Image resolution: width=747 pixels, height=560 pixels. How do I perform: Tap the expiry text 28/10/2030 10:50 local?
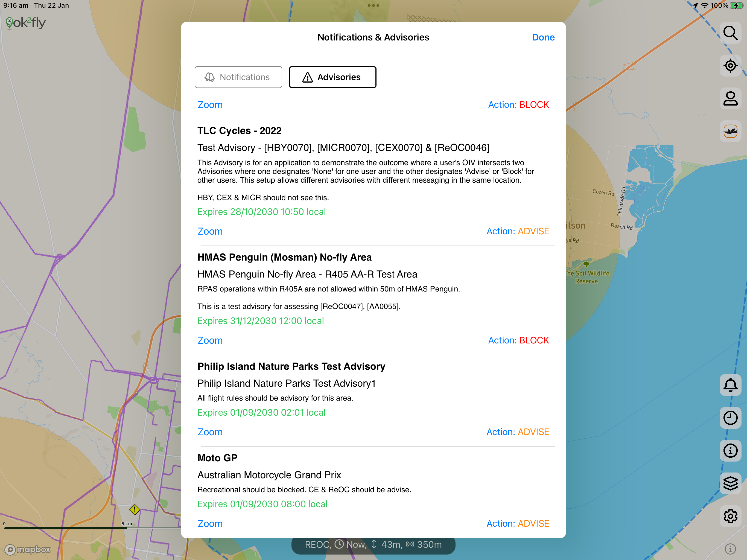[x=262, y=212]
